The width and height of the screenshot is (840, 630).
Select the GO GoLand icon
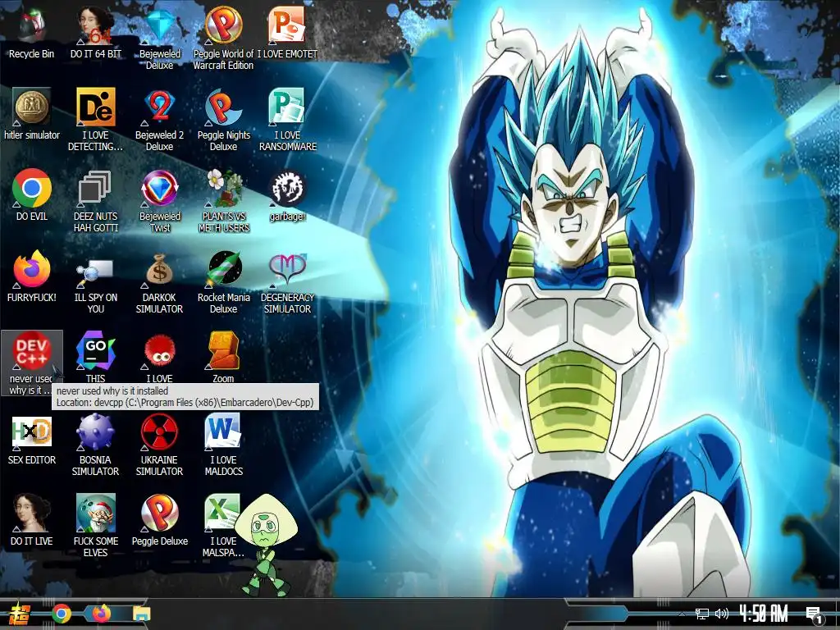(x=96, y=351)
